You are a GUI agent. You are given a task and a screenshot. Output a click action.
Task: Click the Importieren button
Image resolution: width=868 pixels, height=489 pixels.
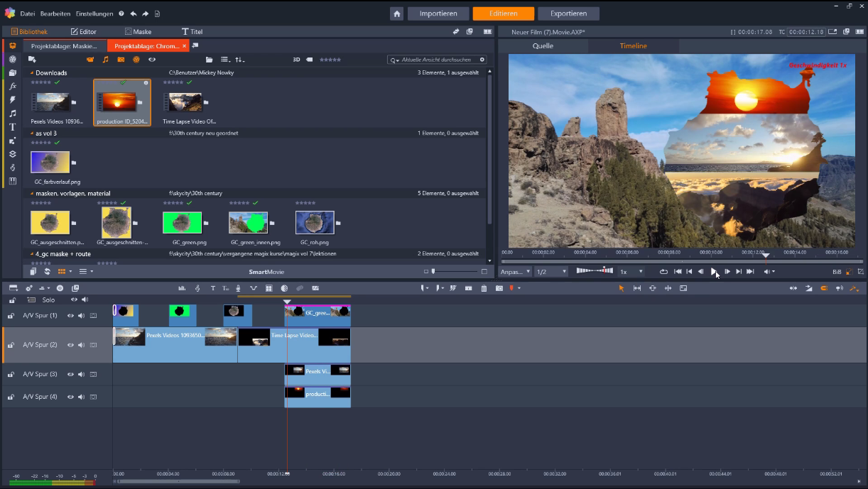[x=438, y=13]
